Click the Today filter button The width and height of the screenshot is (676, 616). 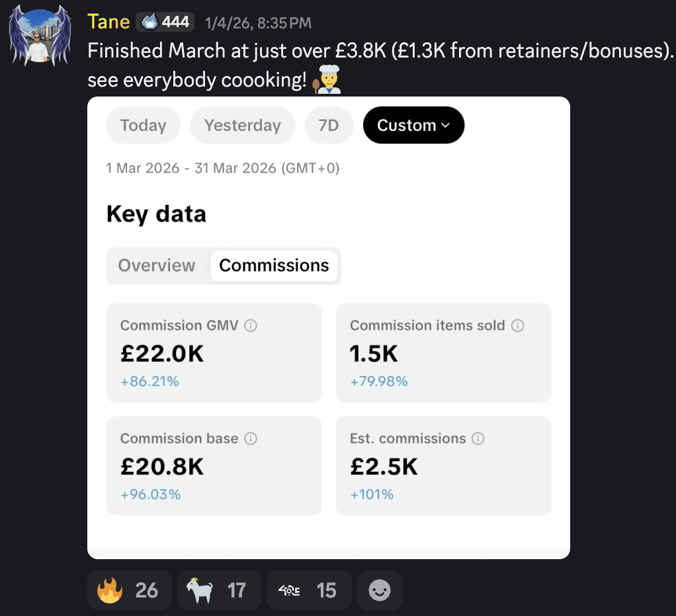click(143, 125)
